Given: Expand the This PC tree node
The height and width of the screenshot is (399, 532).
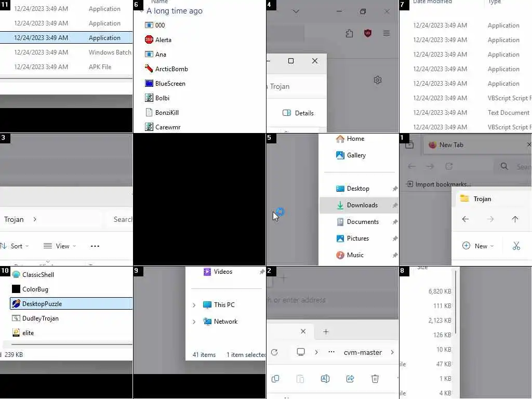Looking at the screenshot, I should coord(194,305).
